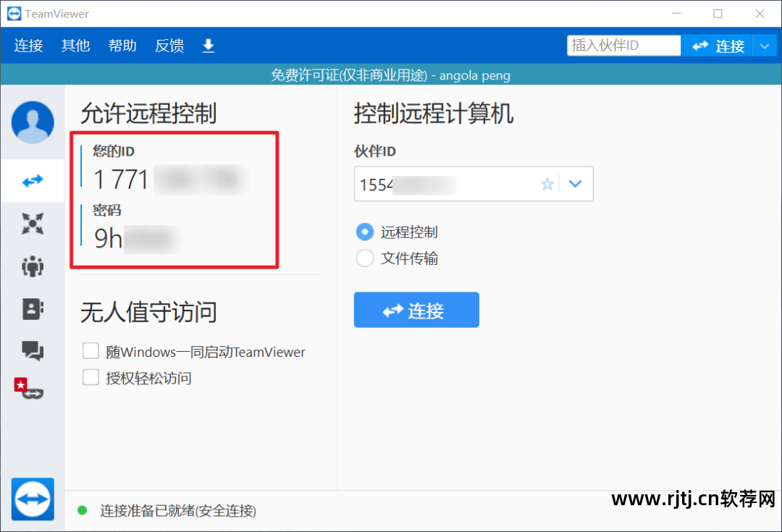Click the green connection status indicator
Screen dimensions: 782x532
coord(83,510)
